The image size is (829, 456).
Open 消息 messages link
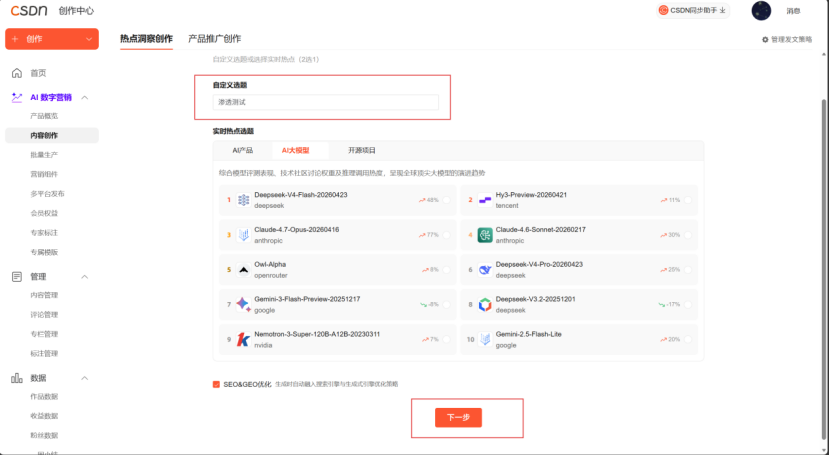793,11
